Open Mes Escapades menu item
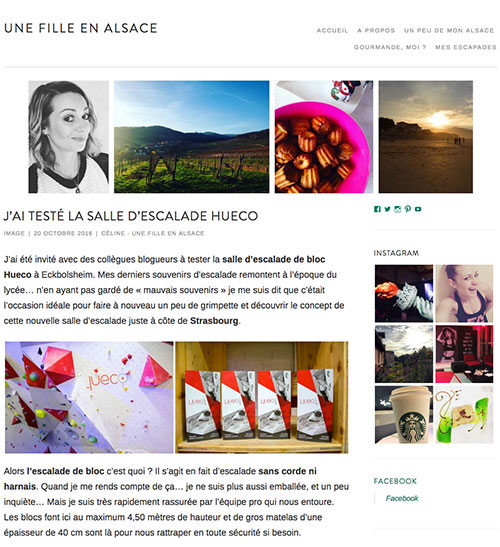The height and width of the screenshot is (547, 500). (x=465, y=47)
